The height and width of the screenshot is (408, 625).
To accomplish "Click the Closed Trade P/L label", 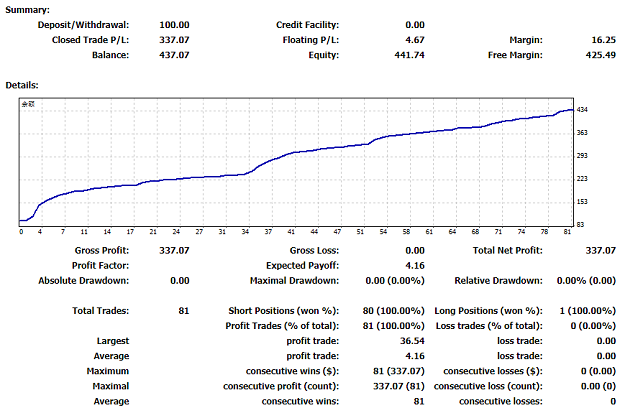I will point(90,40).
